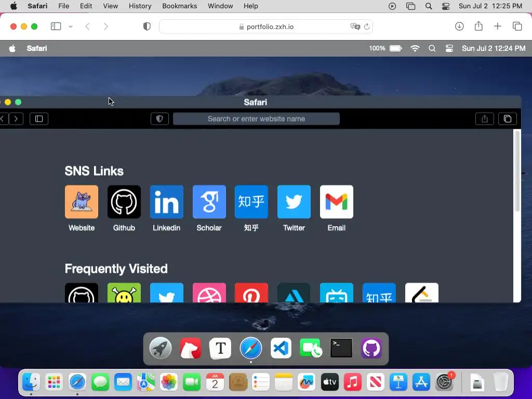Open Control Center in the top menu bar
The height and width of the screenshot is (399, 532).
446,6
